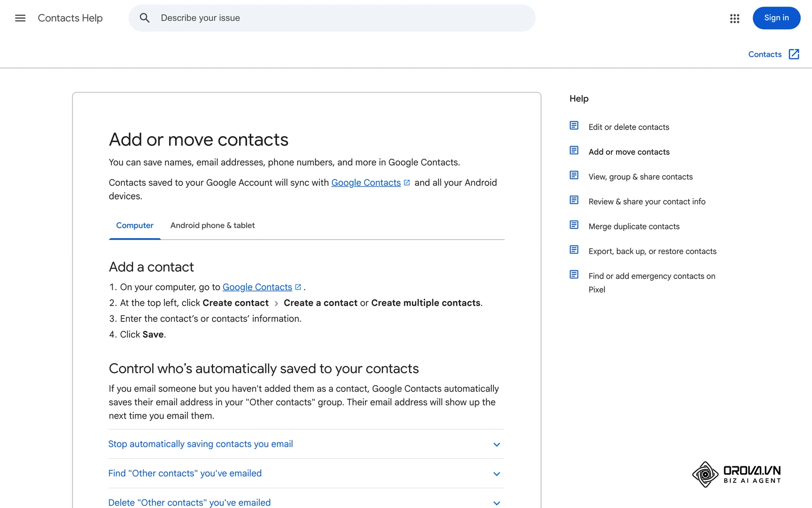Focus the Describe your issue search field
The height and width of the screenshot is (508, 812).
click(x=332, y=18)
